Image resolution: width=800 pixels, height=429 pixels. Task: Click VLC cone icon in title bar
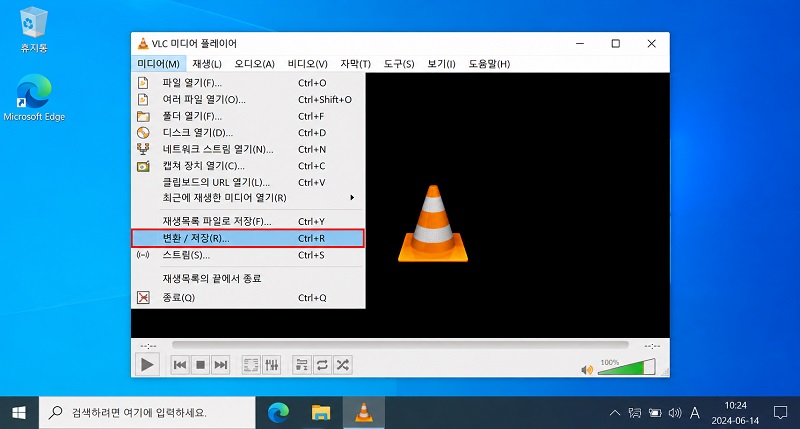click(x=143, y=44)
